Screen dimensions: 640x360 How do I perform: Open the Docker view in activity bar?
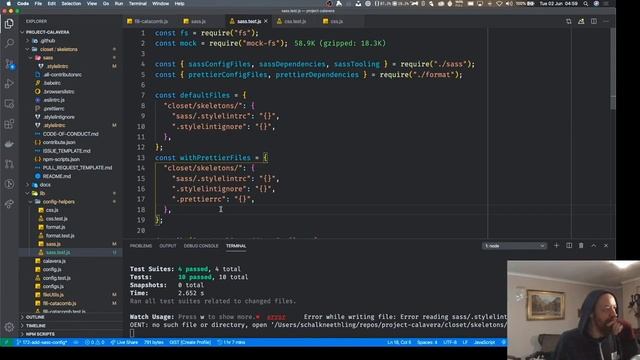pos(9,144)
